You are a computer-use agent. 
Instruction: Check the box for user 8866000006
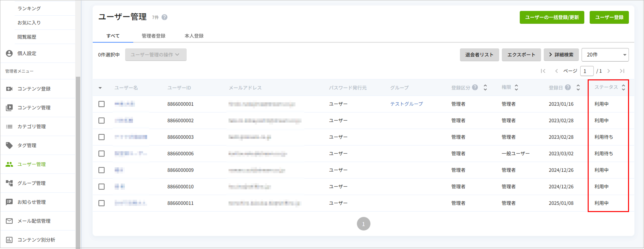click(x=101, y=153)
